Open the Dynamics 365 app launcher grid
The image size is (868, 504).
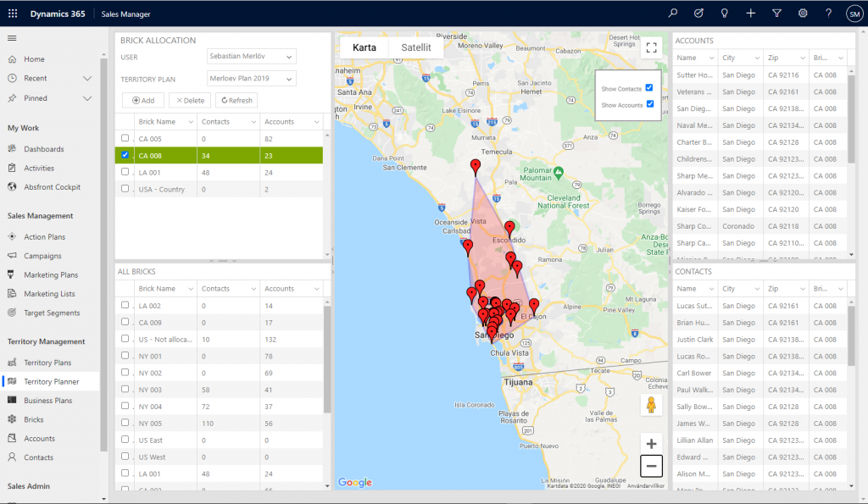click(13, 14)
